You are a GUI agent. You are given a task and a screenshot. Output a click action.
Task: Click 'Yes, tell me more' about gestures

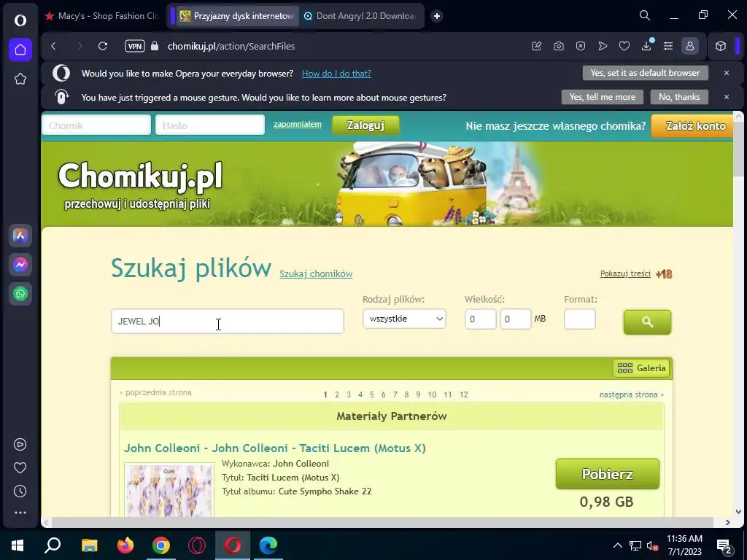click(602, 97)
